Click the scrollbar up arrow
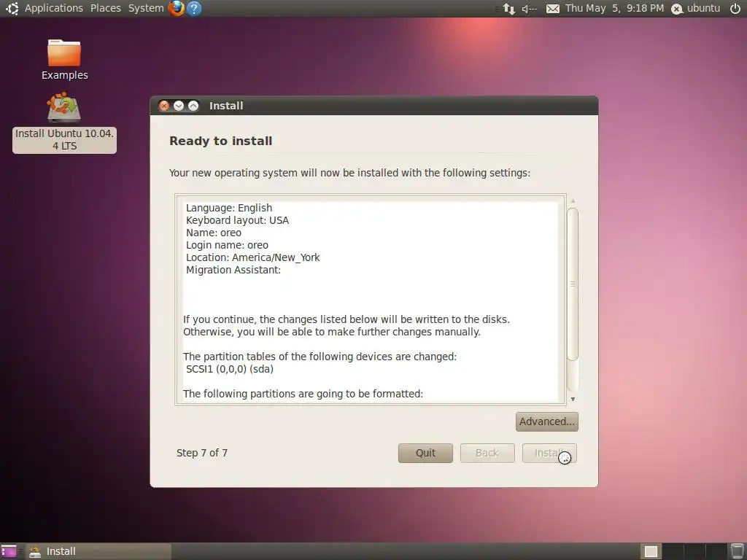Viewport: 747px width, 560px height. pyautogui.click(x=573, y=201)
